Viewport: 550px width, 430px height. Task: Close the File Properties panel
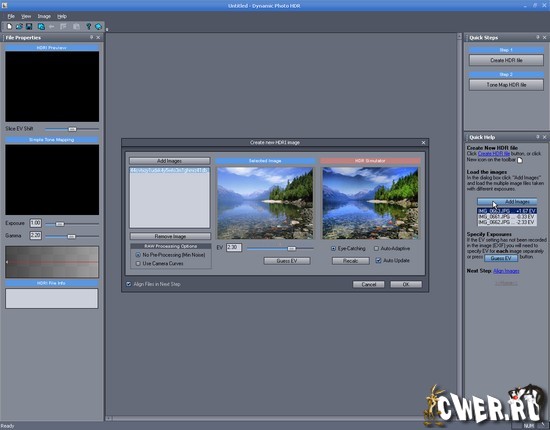coord(98,37)
